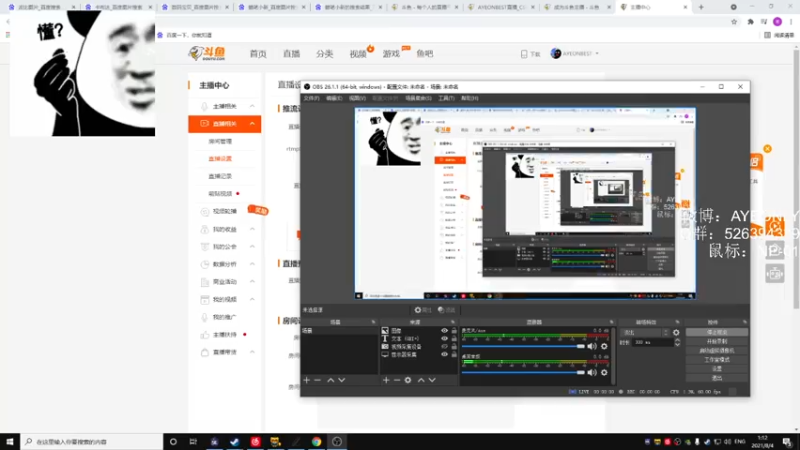800x450 pixels.
Task: Click the 停止推流 stop streaming button
Action: (x=717, y=332)
